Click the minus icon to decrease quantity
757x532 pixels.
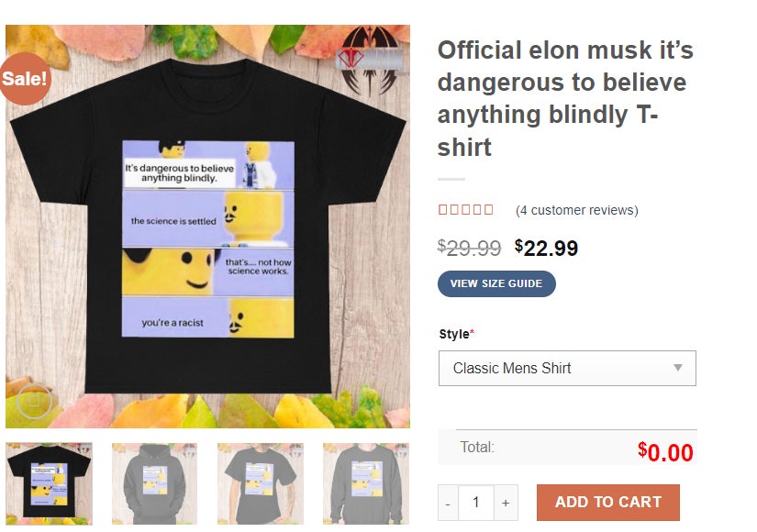tap(447, 503)
